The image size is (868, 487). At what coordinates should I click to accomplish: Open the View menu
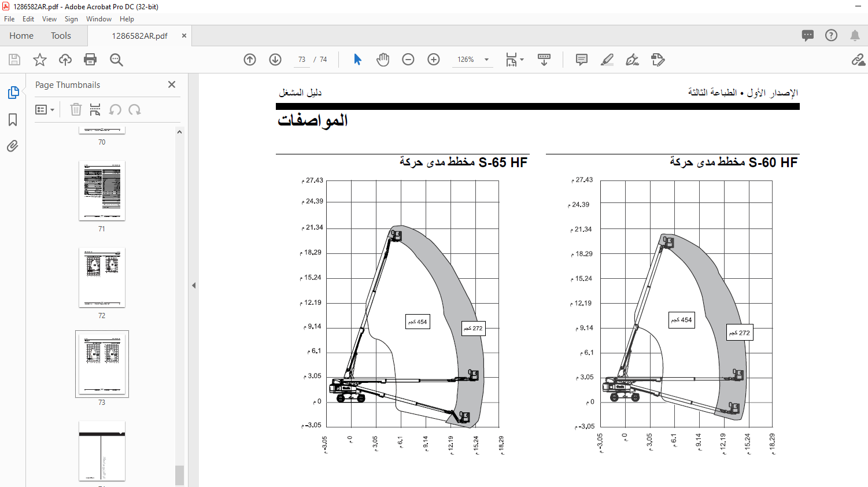coord(49,19)
